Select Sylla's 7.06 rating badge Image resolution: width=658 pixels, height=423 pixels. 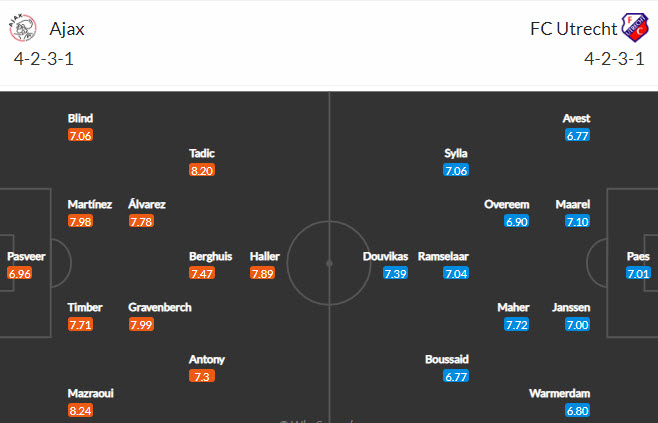pos(456,170)
